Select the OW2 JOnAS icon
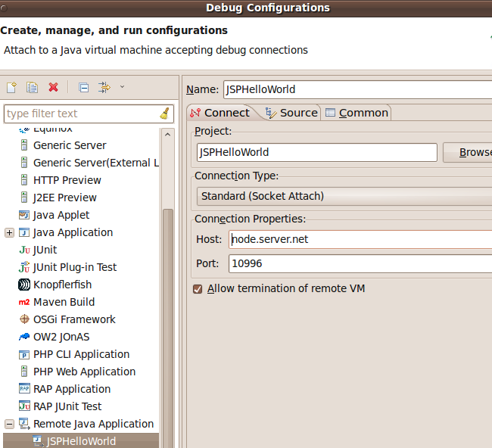 24,337
